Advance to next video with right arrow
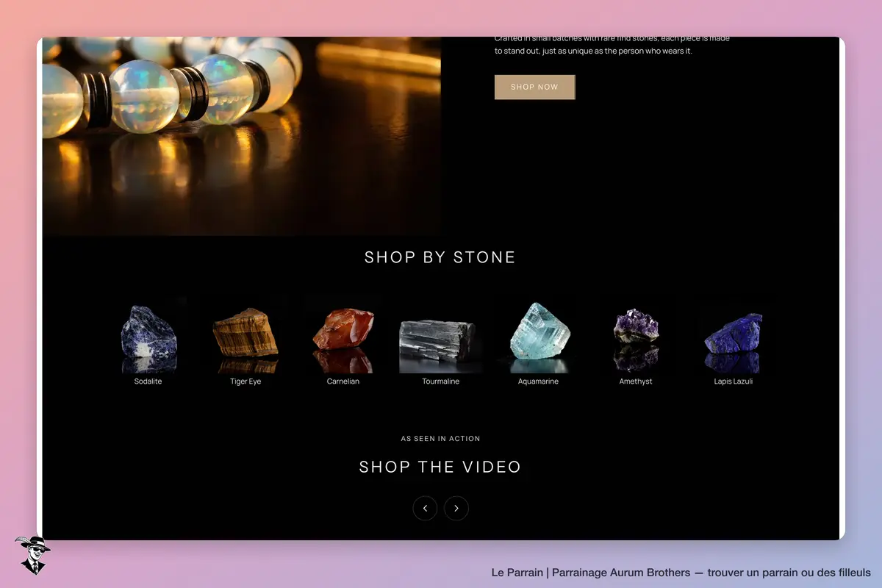882x588 pixels. coord(456,508)
